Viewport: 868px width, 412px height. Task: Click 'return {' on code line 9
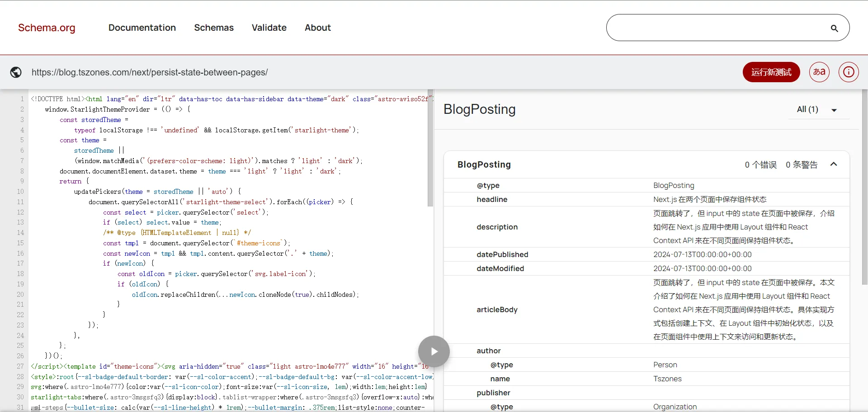coord(74,181)
